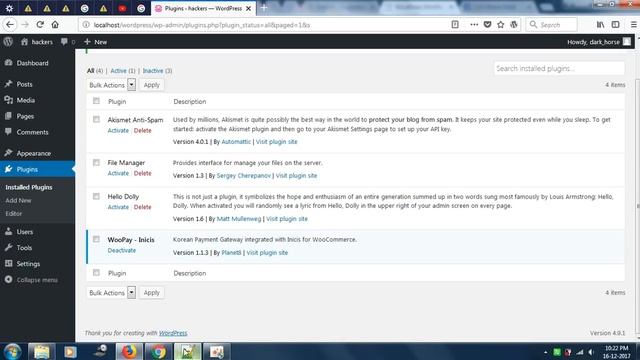
Task: Open Chrome from the taskbar
Action: (x=158, y=351)
